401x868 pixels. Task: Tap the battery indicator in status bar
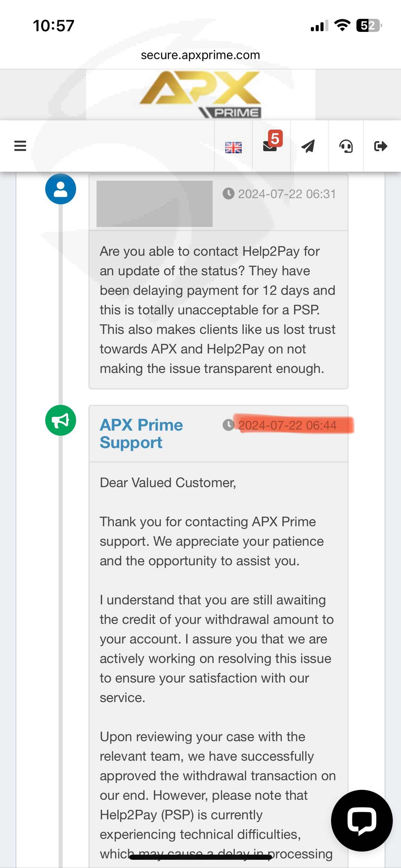point(369,26)
